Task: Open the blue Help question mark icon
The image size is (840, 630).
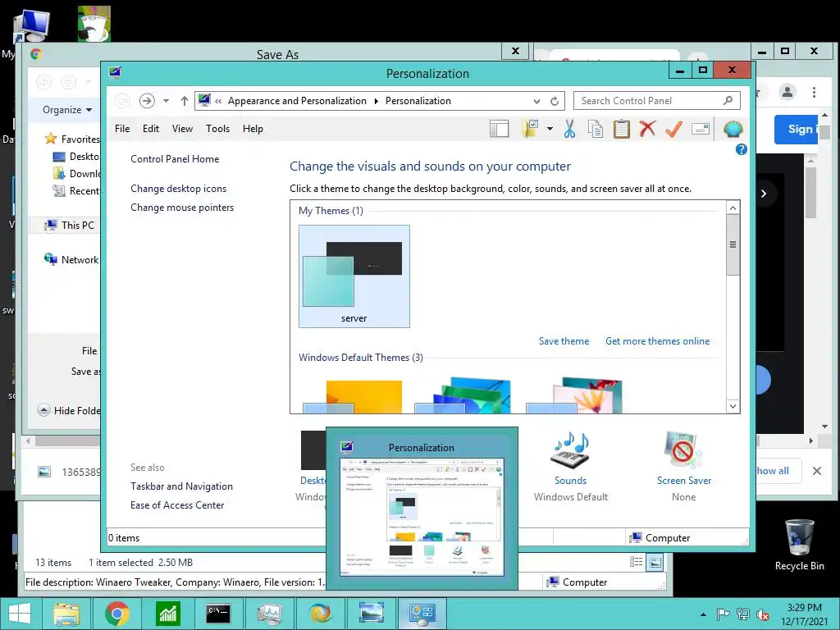Action: [x=741, y=149]
